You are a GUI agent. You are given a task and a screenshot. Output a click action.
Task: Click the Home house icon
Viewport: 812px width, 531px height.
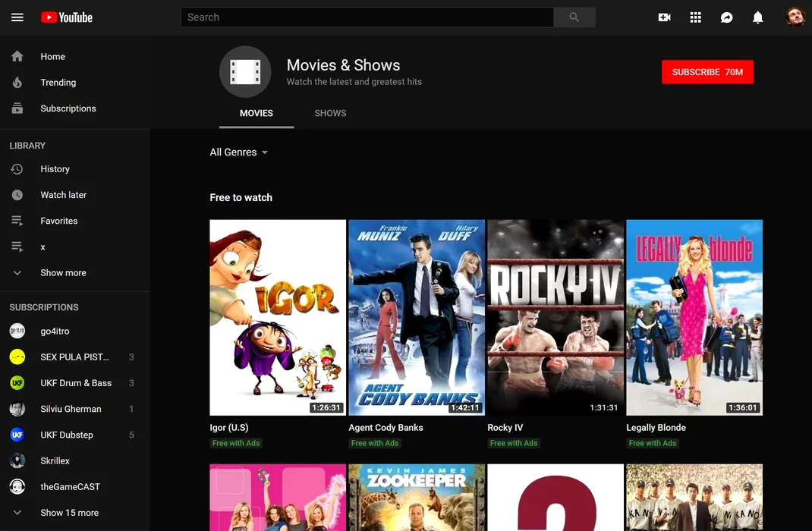coord(17,56)
